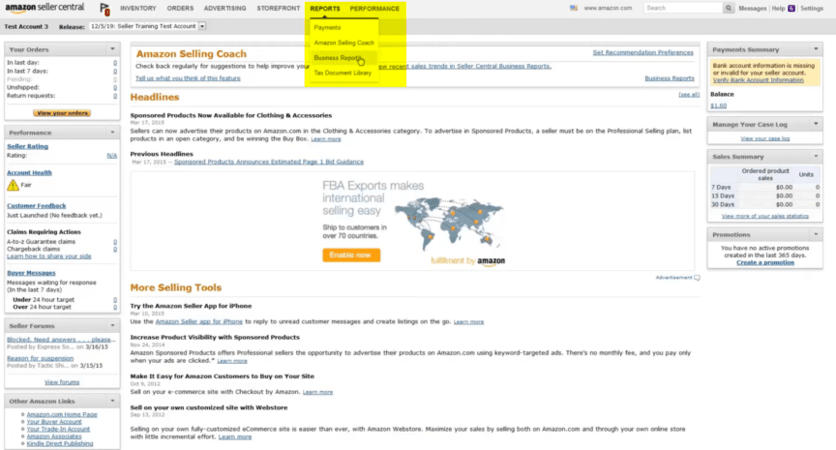Click the orange Enable now button

click(351, 255)
